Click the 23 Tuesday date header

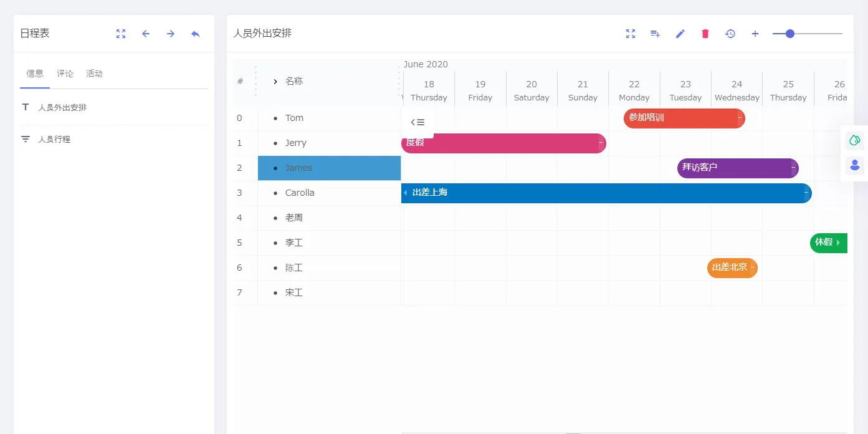pos(685,90)
